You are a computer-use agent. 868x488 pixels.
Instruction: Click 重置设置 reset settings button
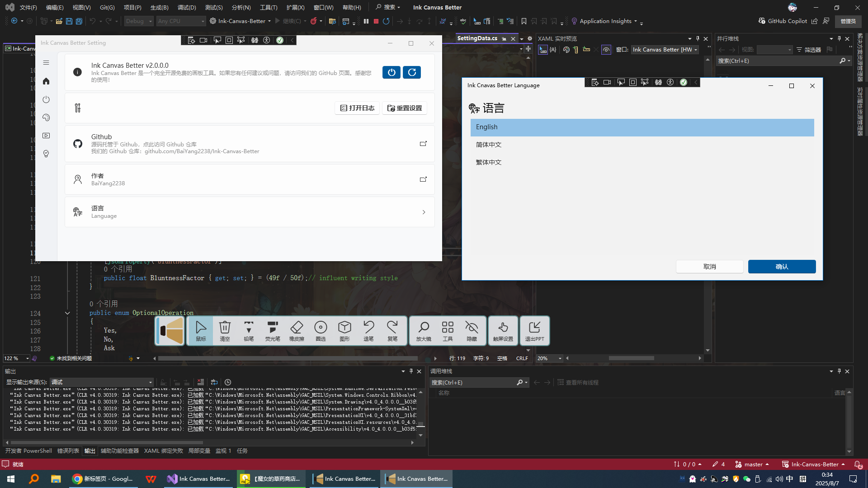pos(405,108)
